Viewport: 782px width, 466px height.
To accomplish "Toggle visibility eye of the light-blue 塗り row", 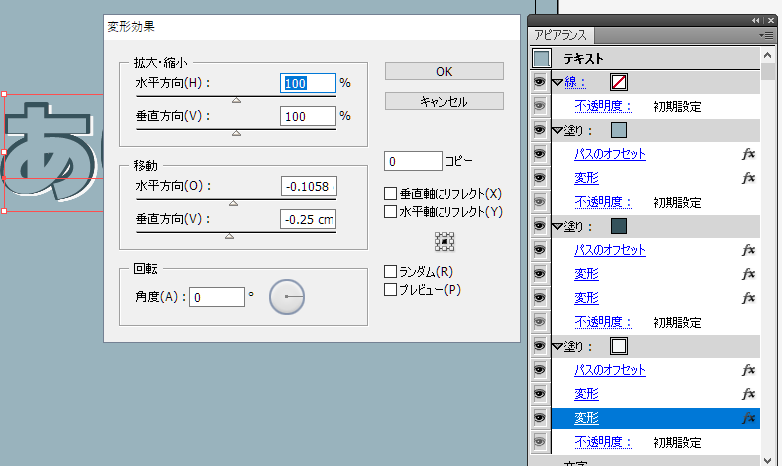I will click(540, 130).
